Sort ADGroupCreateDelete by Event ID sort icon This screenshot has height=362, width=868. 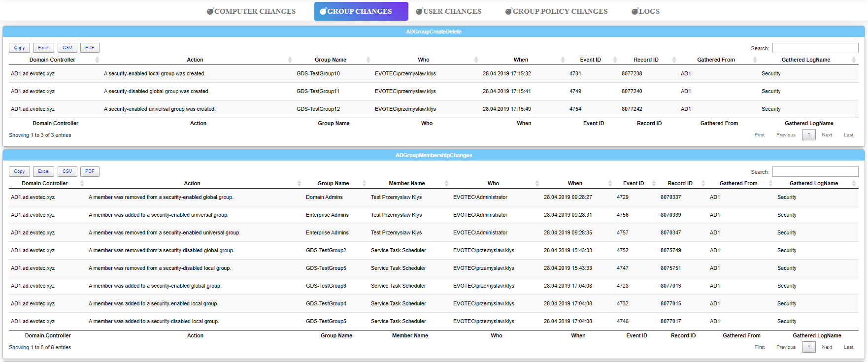[615, 60]
